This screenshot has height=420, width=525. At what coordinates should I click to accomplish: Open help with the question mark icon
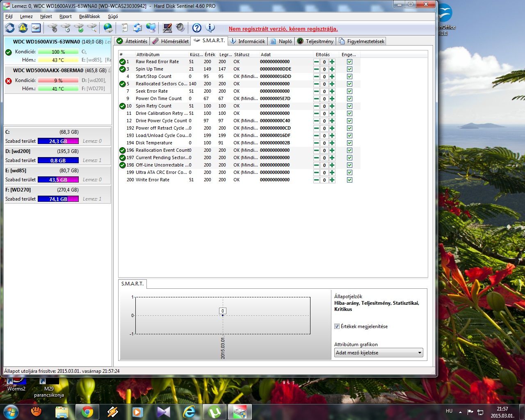tap(197, 28)
